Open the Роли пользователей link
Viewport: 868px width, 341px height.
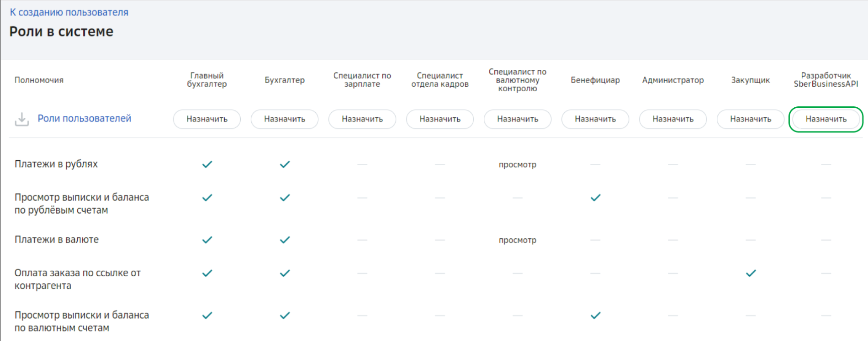pos(85,119)
